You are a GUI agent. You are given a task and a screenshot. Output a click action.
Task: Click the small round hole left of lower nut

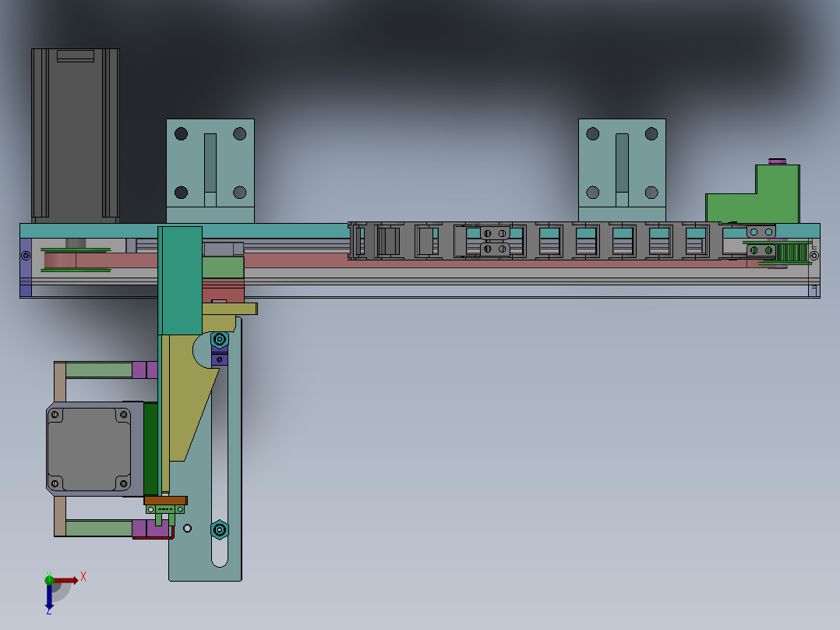(x=188, y=528)
